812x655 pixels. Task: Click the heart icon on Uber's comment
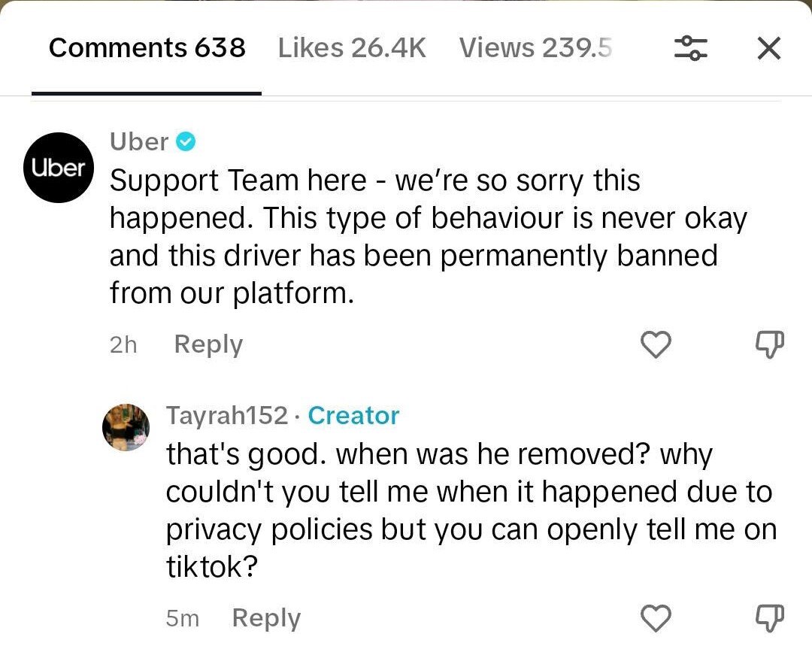tap(655, 344)
